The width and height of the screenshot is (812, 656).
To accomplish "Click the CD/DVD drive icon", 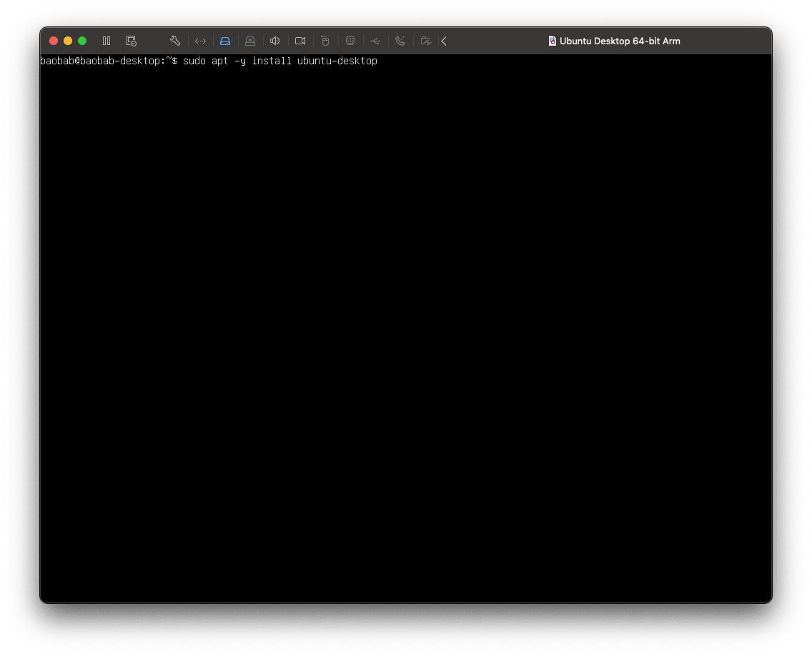I will pyautogui.click(x=250, y=41).
